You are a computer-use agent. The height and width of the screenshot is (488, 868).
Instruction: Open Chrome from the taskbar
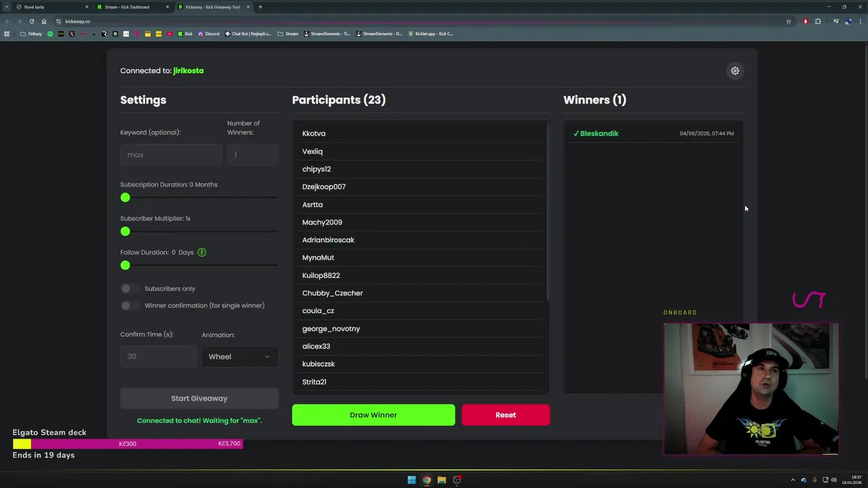tap(427, 480)
